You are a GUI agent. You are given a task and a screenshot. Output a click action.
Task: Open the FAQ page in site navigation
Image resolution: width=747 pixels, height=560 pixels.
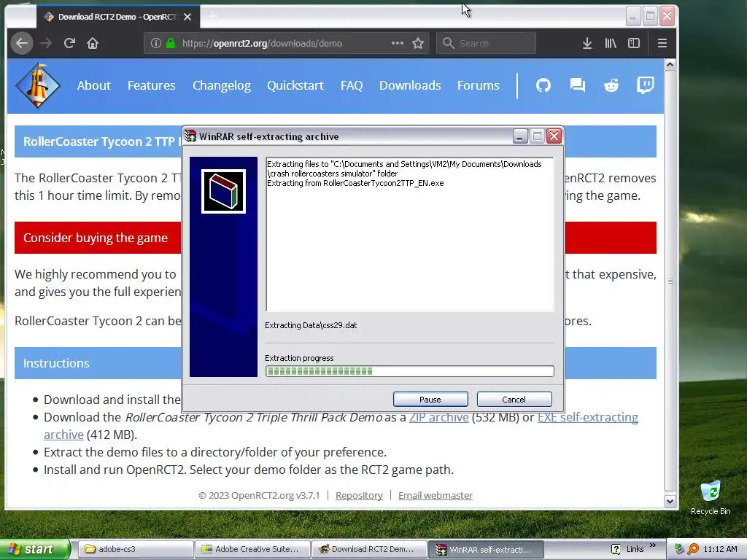click(x=352, y=85)
